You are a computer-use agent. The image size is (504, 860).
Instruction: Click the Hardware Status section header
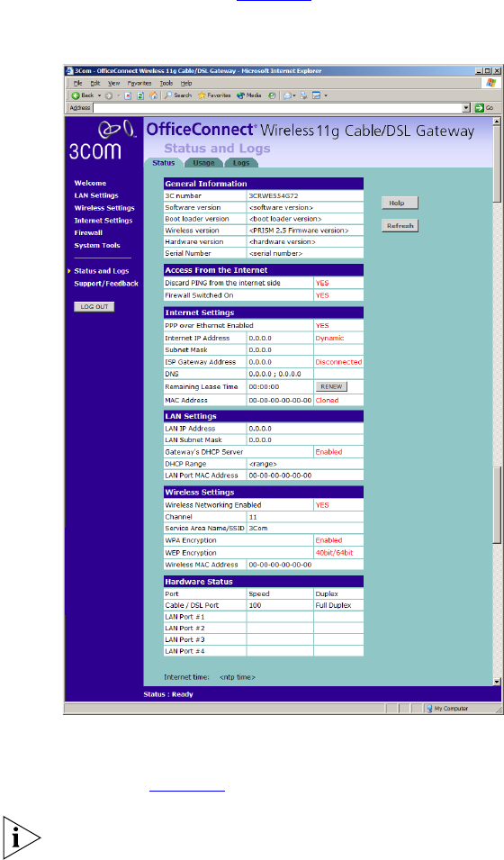264,582
